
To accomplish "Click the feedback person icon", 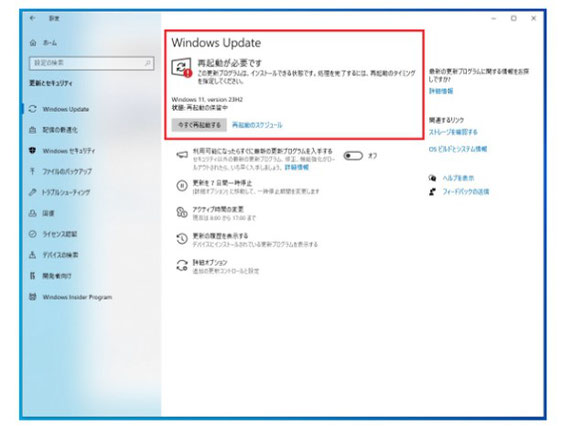I will click(x=432, y=191).
